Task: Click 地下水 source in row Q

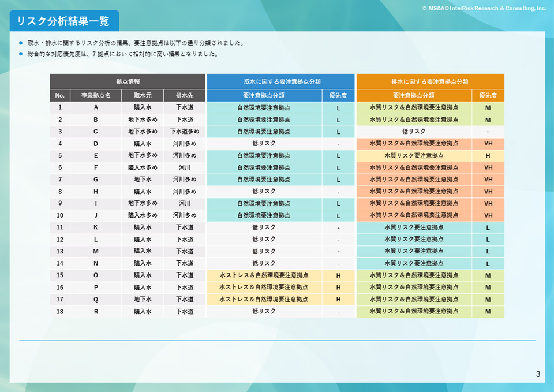Action: 143,300
